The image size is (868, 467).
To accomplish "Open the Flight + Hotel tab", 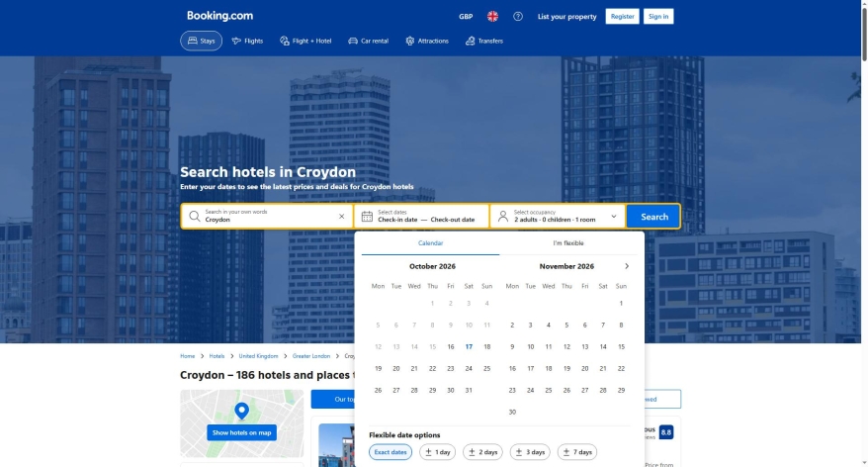I will pos(305,41).
